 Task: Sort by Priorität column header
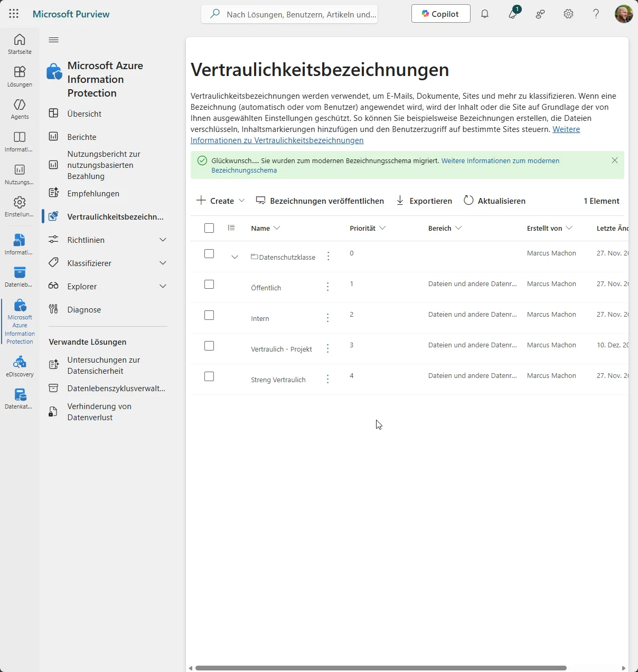click(x=368, y=228)
